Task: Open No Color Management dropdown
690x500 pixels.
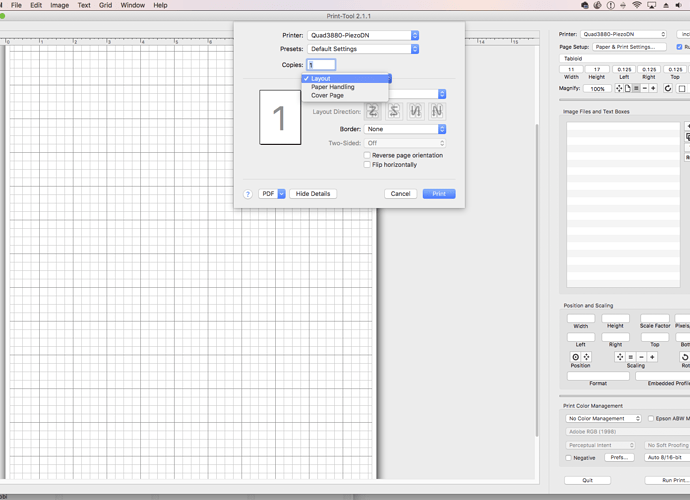Action: (603, 419)
